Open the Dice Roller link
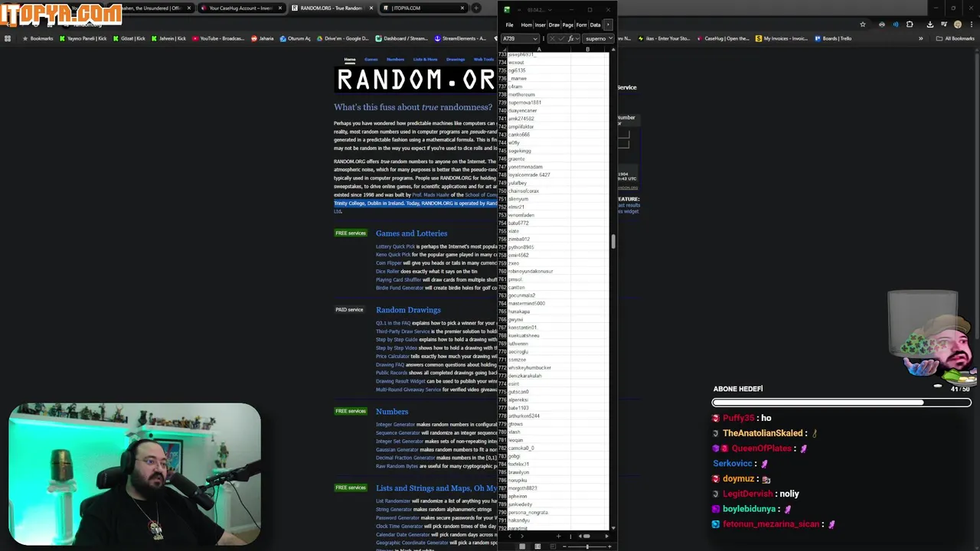This screenshot has height=551, width=980. pos(387,271)
